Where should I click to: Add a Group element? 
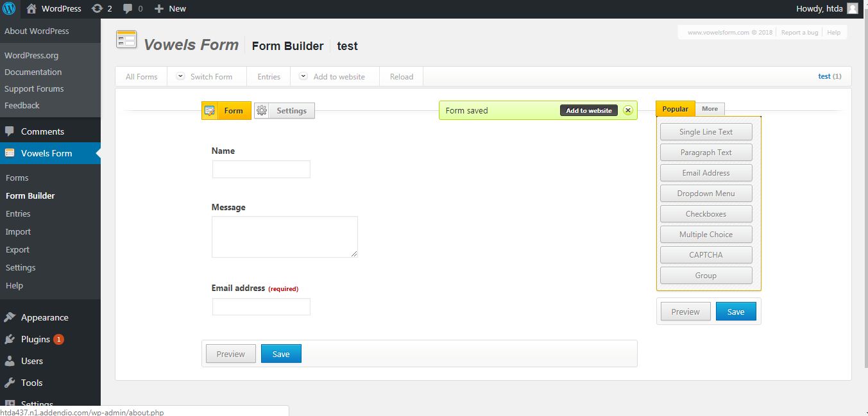706,276
